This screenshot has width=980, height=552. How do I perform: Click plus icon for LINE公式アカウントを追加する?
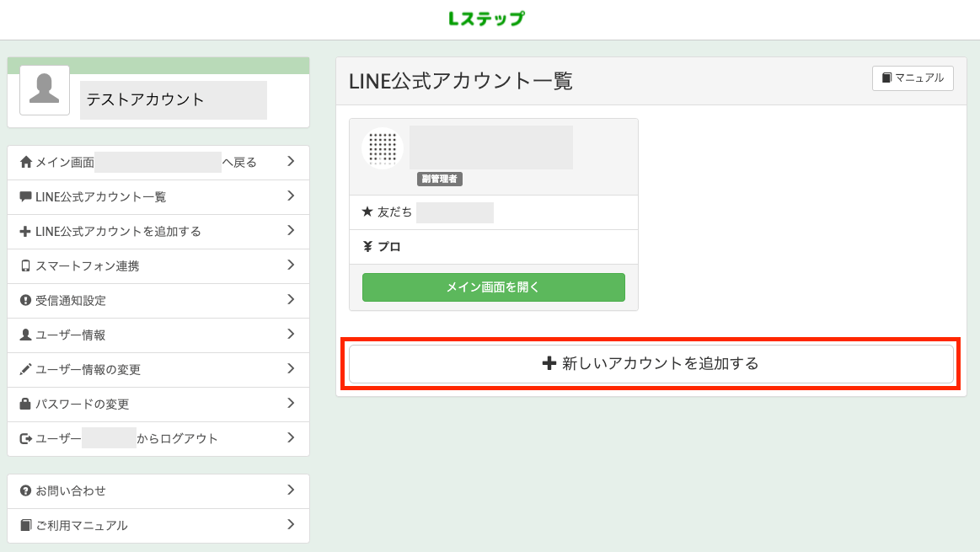pos(25,231)
